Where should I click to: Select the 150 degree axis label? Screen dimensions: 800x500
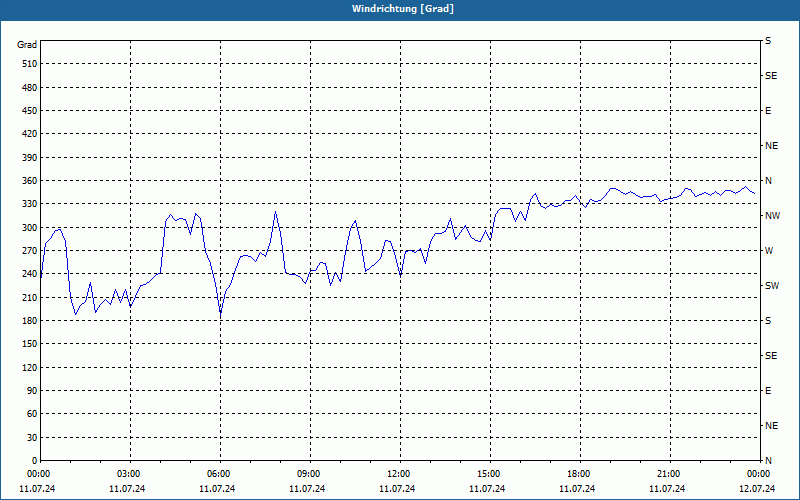(x=30, y=344)
